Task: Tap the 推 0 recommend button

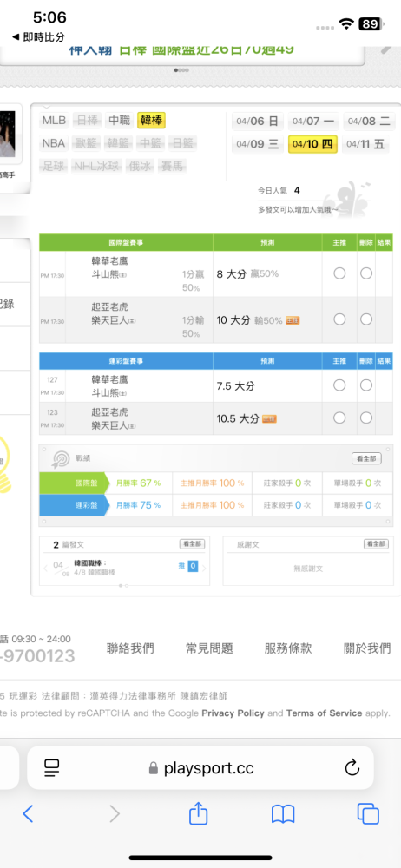Action: (x=188, y=566)
